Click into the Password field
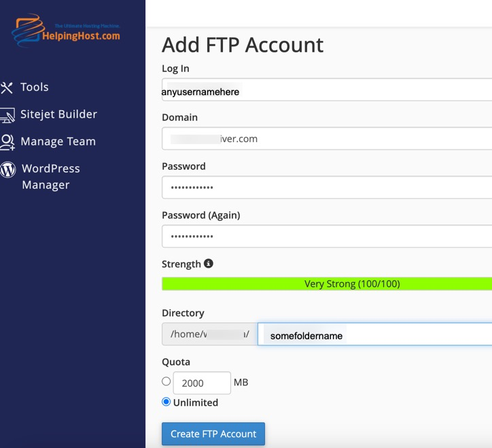This screenshot has height=448, width=492. [327, 188]
